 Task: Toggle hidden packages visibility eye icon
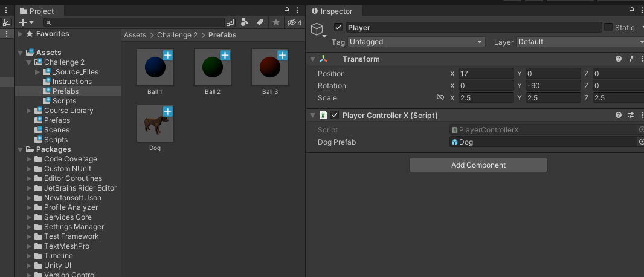(294, 22)
